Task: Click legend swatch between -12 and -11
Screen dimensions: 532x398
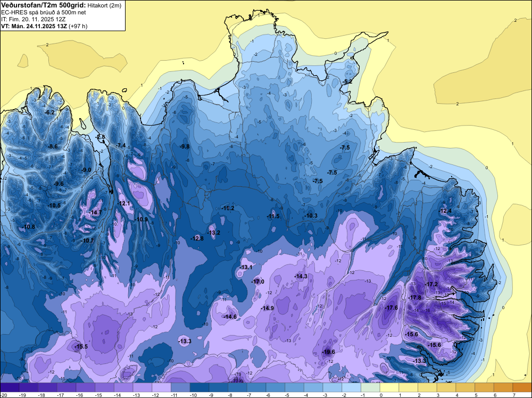Action: [x=162, y=387]
